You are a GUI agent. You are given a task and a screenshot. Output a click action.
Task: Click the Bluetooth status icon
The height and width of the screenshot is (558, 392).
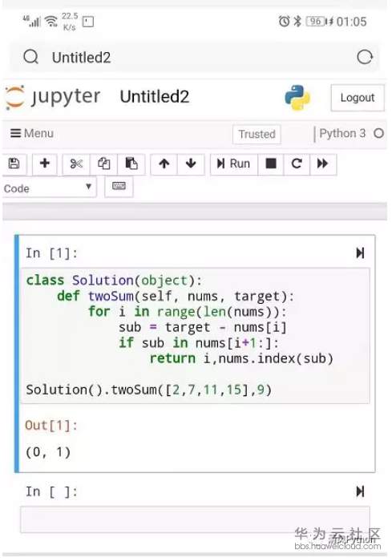(x=297, y=22)
